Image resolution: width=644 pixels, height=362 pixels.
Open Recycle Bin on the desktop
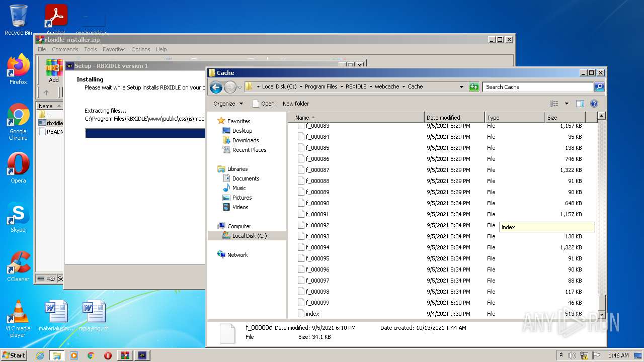coord(18,20)
